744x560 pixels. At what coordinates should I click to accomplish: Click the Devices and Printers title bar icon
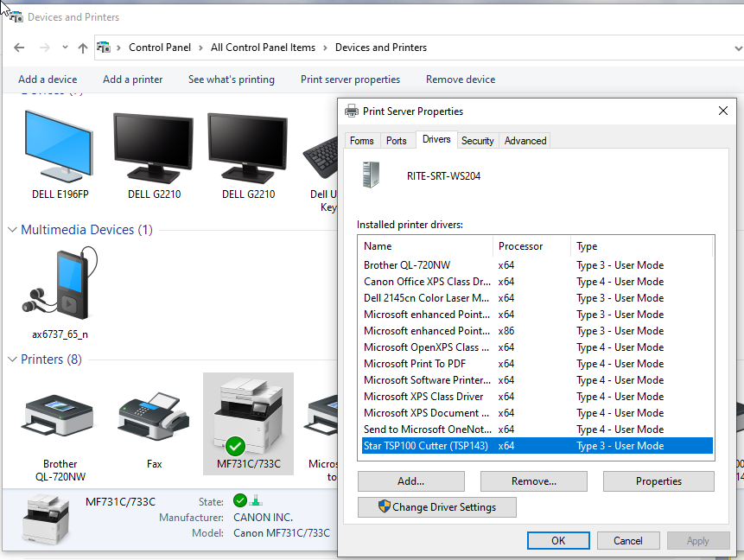tap(16, 17)
